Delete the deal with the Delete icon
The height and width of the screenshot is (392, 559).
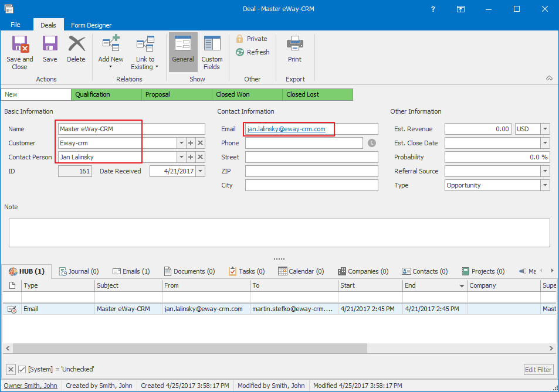[76, 49]
